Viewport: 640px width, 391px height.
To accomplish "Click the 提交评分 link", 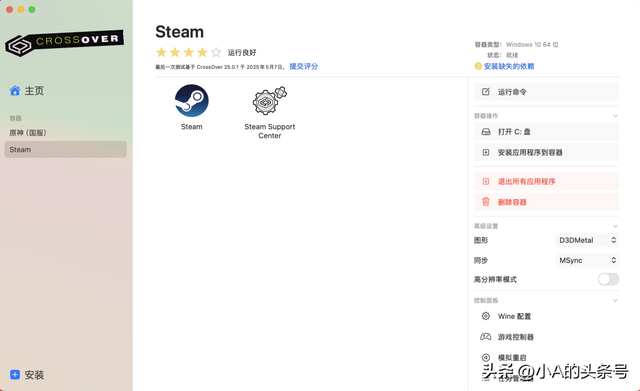I will [x=303, y=66].
